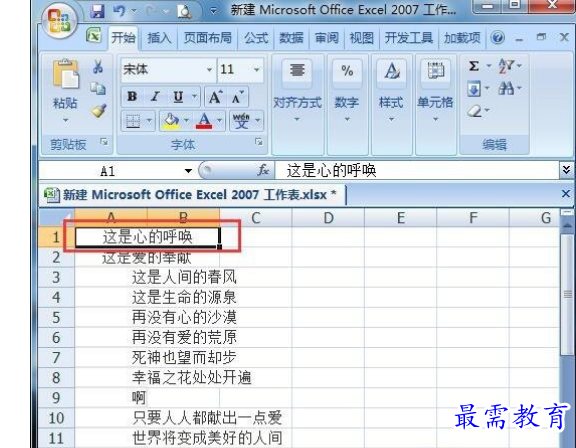Screen dimensions: 576x448
Task: Paste clipboard contents with the Paste icon
Action: coord(65,74)
